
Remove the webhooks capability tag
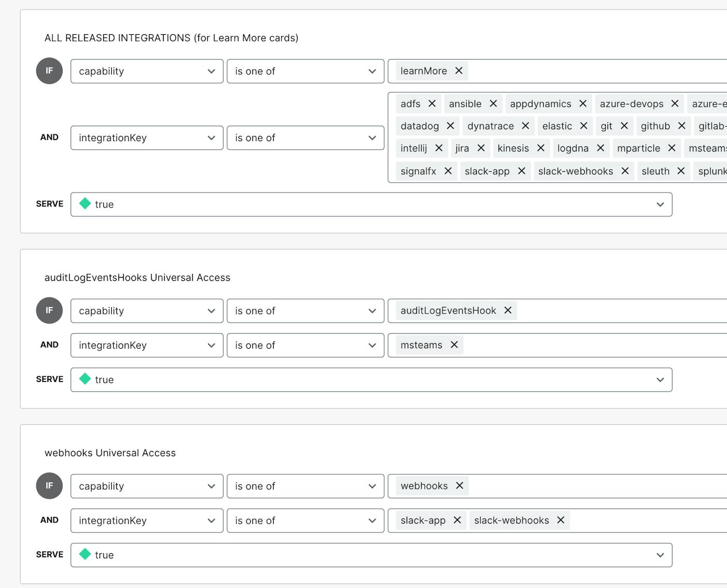(459, 486)
